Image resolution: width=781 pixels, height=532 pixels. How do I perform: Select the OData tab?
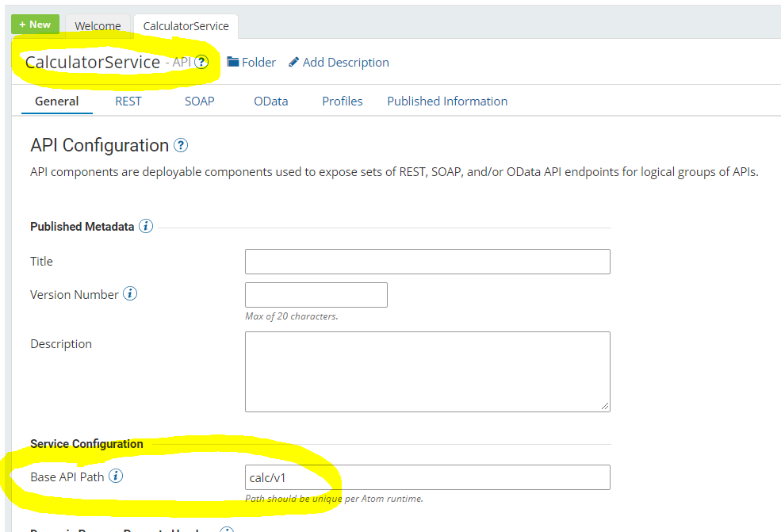[270, 101]
